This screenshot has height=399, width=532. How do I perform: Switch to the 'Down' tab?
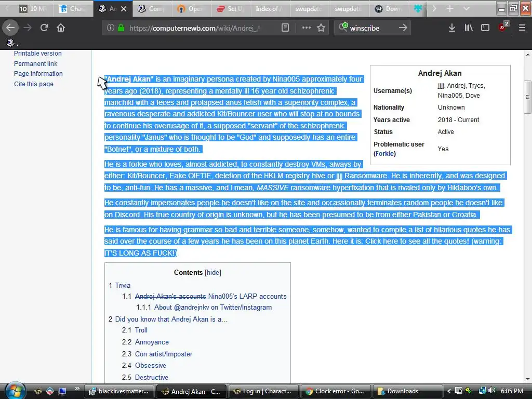[x=389, y=9]
